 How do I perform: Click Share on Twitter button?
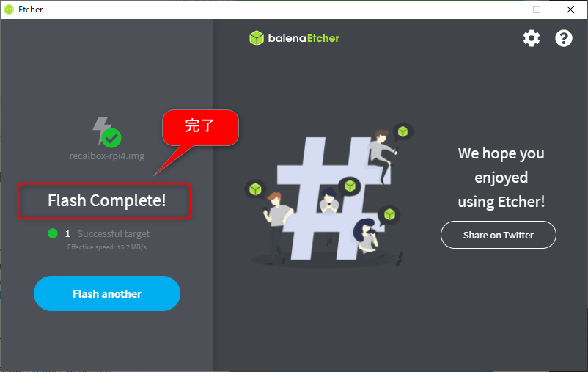point(499,235)
